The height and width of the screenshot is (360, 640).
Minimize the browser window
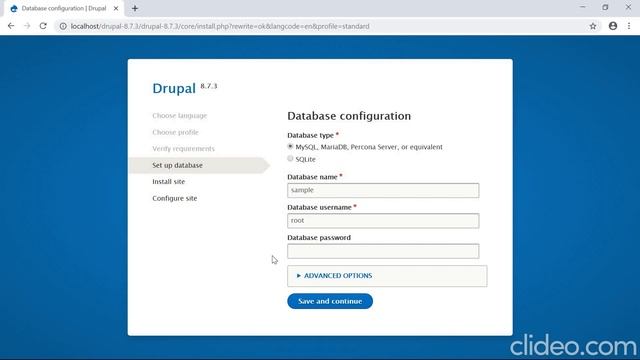pyautogui.click(x=582, y=7)
